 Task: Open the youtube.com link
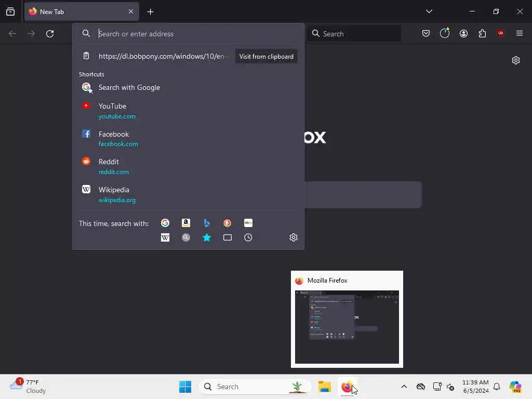(x=117, y=116)
